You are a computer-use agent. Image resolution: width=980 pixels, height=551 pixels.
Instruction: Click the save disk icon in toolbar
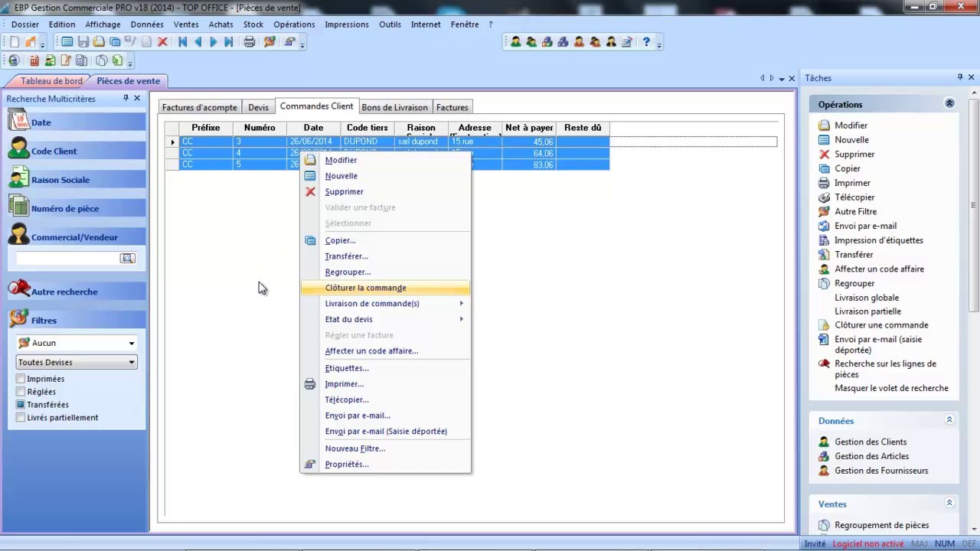[x=83, y=42]
